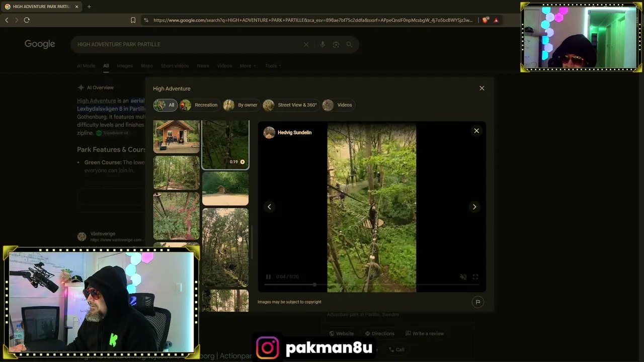The width and height of the screenshot is (644, 362).
Task: Click Write a review
Action: [425, 333]
